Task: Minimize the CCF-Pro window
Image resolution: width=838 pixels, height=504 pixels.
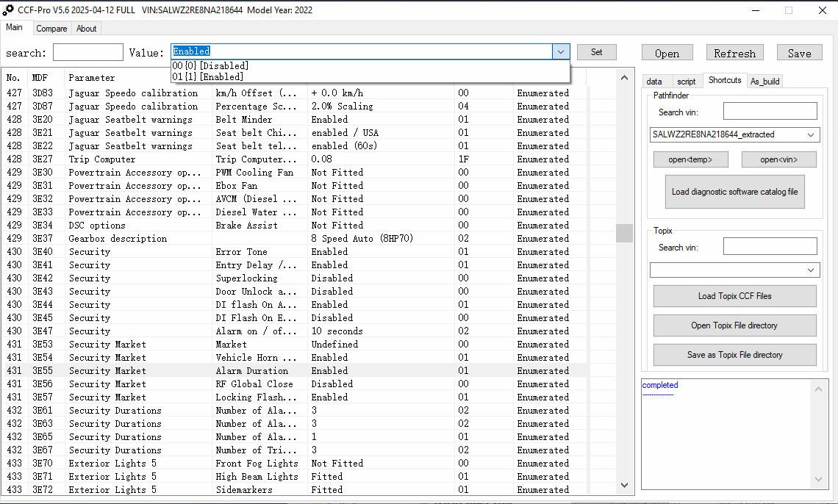Action: click(x=756, y=10)
